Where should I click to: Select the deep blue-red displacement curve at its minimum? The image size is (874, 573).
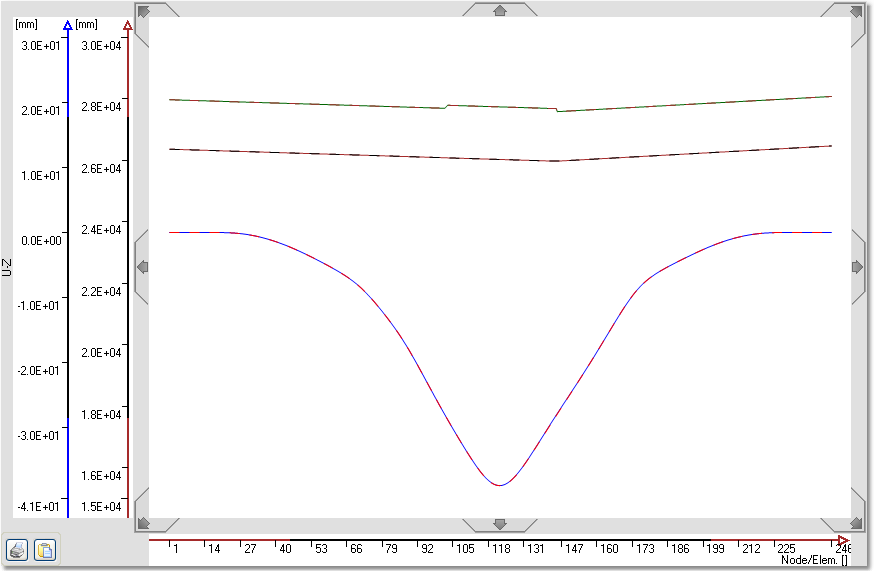pos(500,485)
